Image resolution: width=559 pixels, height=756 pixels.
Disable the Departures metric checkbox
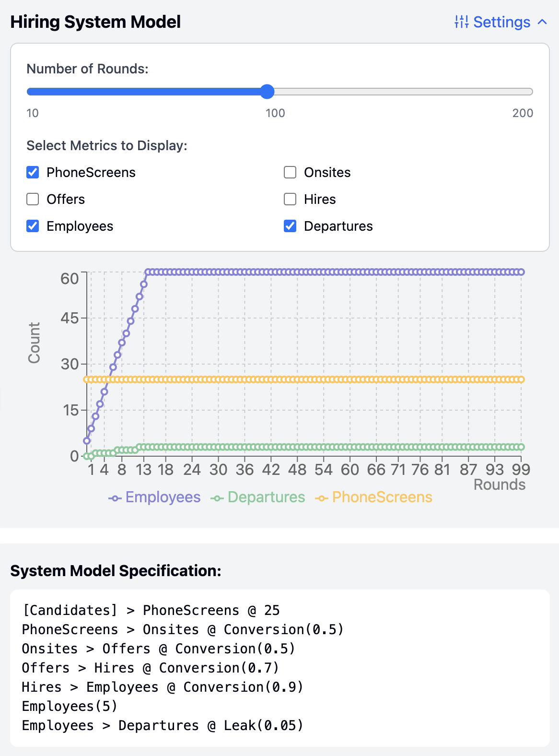tap(290, 226)
